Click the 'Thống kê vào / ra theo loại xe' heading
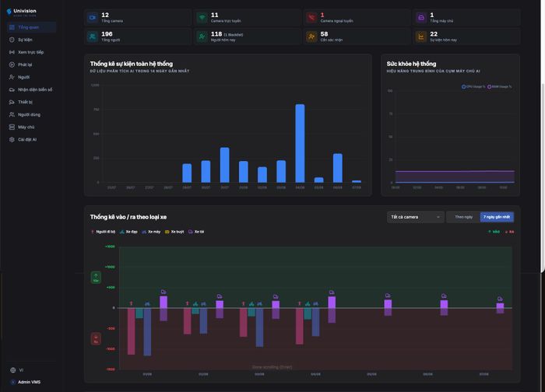 [x=128, y=217]
